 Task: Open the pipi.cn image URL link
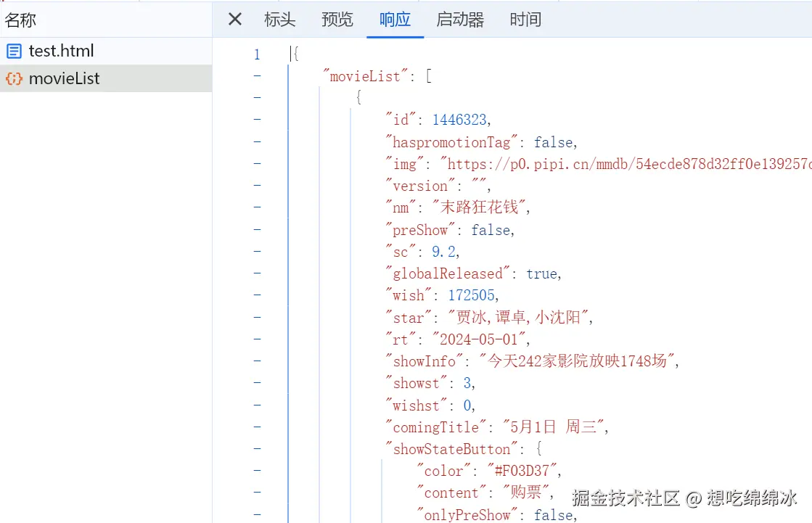coord(581,163)
